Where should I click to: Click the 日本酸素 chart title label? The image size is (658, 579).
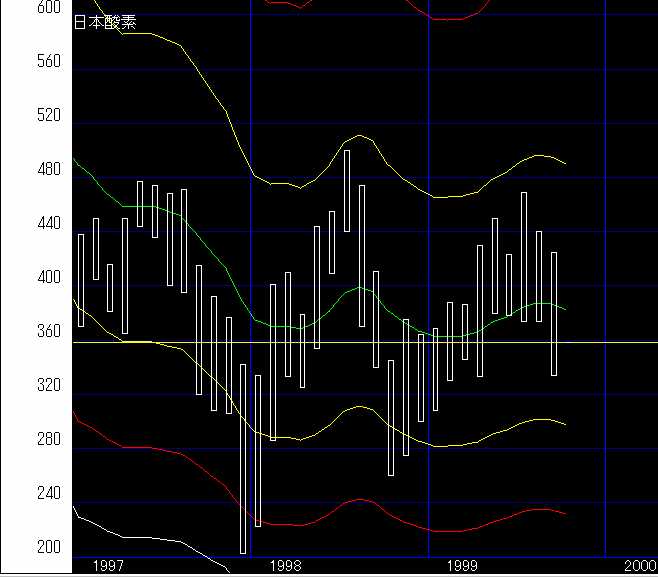point(105,24)
